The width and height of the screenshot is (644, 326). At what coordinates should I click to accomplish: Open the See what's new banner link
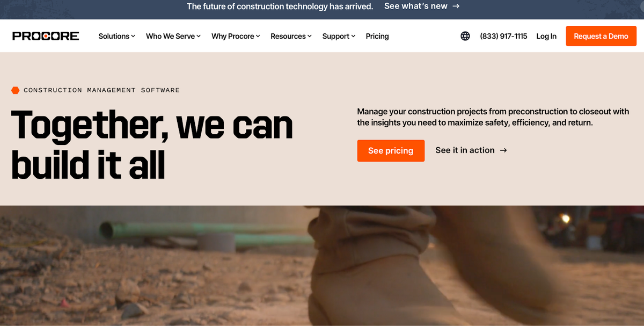click(x=422, y=6)
